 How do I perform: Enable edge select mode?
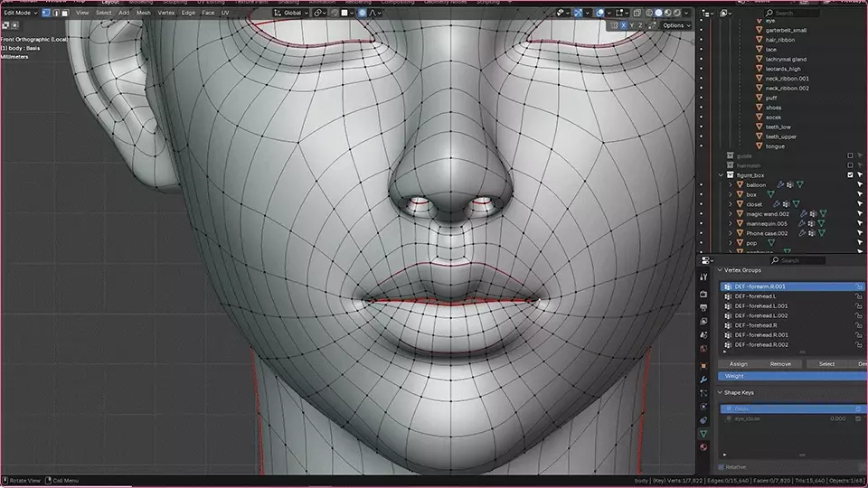tap(56, 13)
